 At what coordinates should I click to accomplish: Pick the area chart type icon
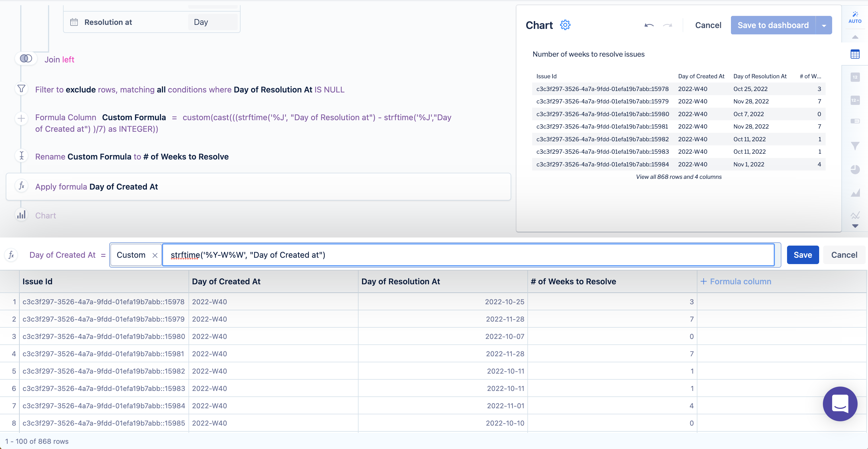(x=855, y=193)
